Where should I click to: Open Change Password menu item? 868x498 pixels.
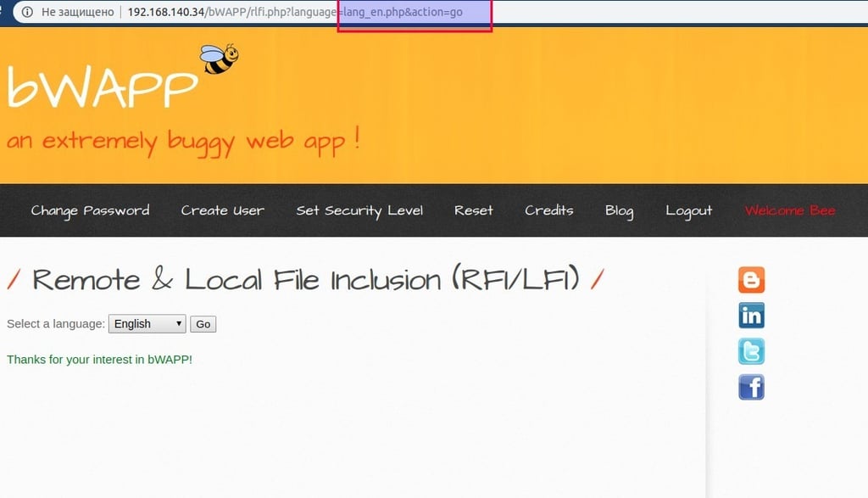pos(90,210)
